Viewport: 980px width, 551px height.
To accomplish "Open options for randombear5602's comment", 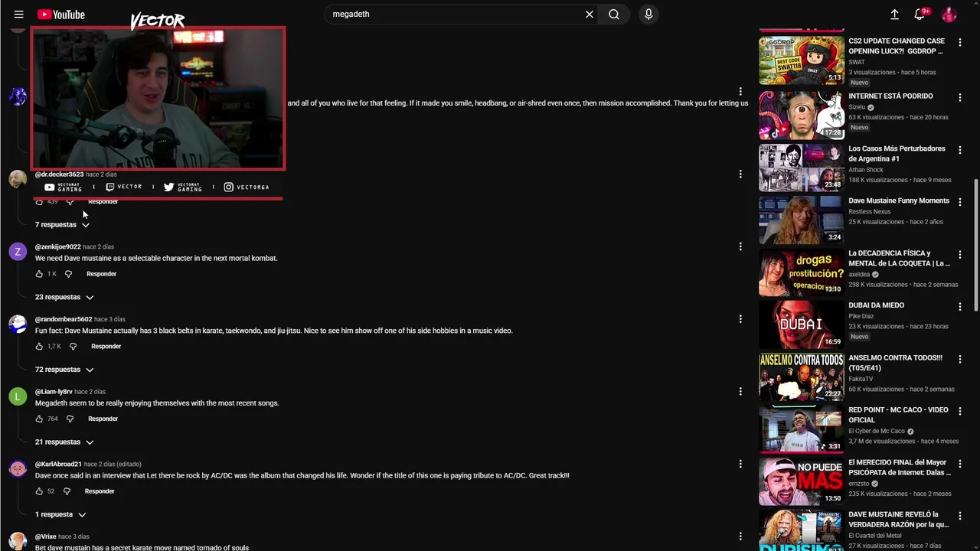I will click(x=740, y=319).
